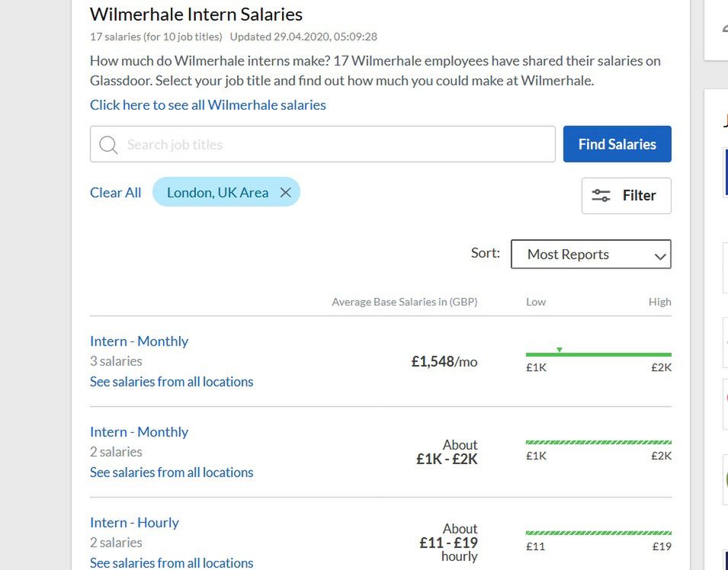See all-location salaries for first Intern - Monthly
Viewport: 728px width, 570px height.
pyautogui.click(x=172, y=382)
